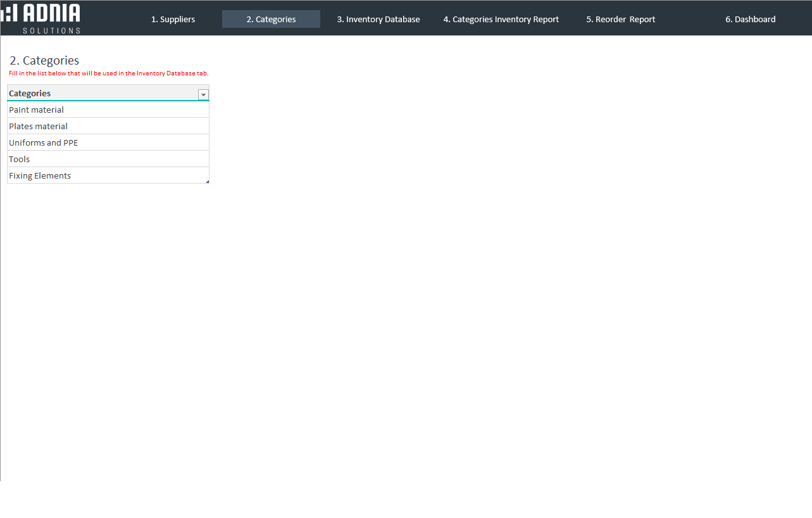Viewport: 812px width, 518px height.
Task: Select the Categories table header cell
Action: 95,94
